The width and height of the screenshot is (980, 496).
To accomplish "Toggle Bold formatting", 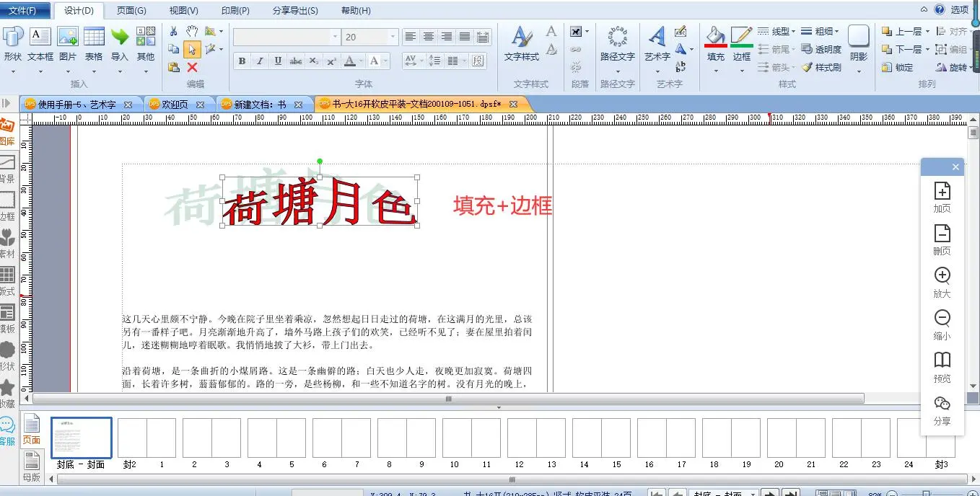I will (242, 61).
